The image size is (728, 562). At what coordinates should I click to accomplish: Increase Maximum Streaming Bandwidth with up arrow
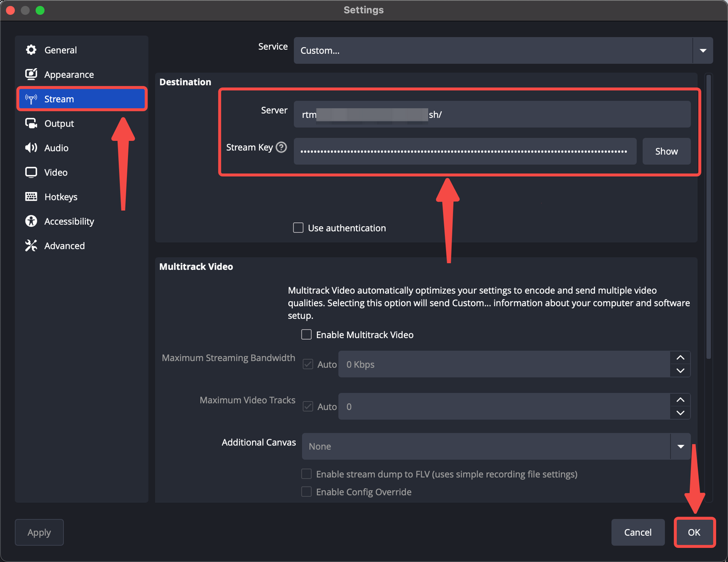(680, 358)
